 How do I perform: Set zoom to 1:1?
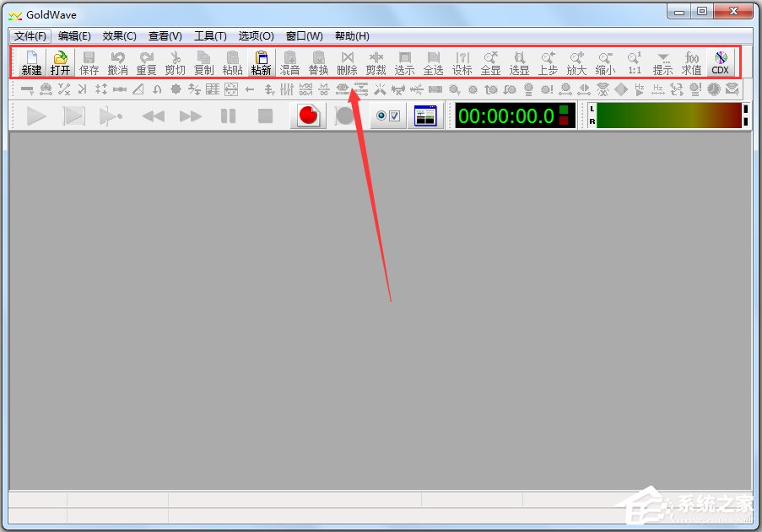coord(635,62)
